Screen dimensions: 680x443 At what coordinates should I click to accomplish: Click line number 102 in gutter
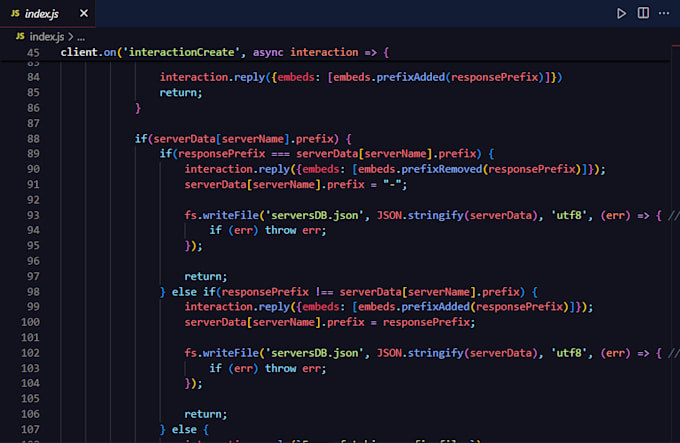coord(30,353)
